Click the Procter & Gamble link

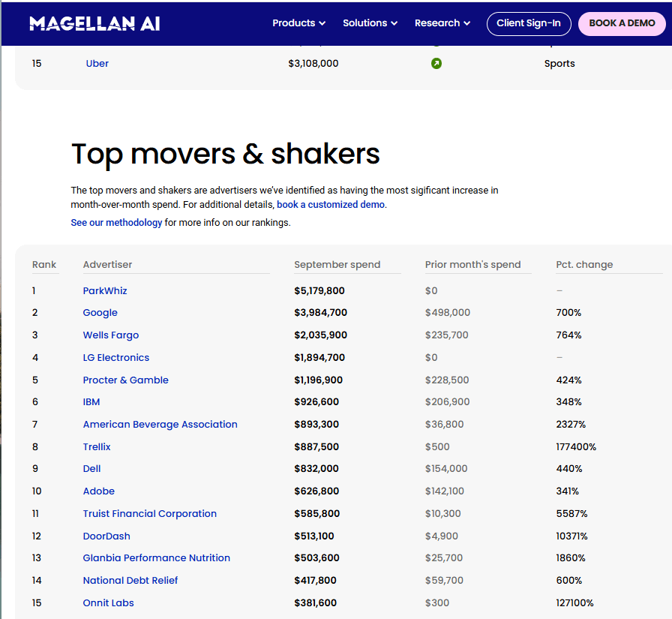pyautogui.click(x=126, y=380)
